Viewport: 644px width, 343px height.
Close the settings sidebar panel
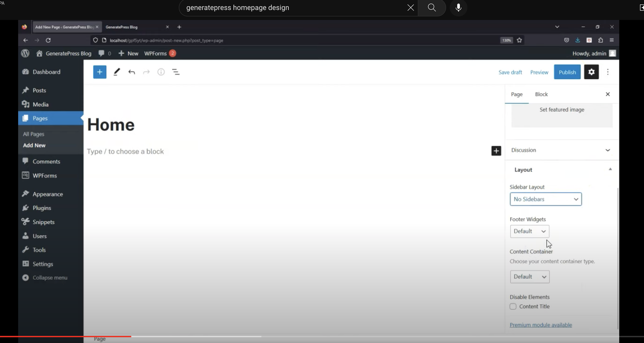(x=608, y=94)
